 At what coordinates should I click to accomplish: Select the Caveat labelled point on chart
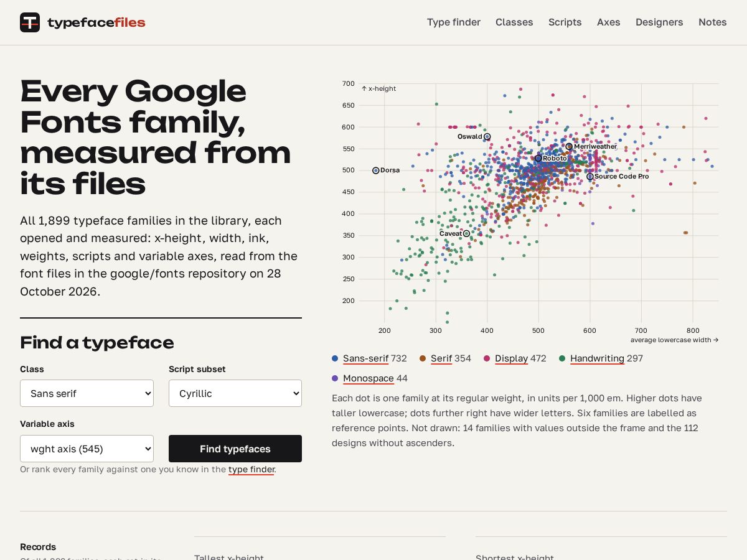point(466,234)
